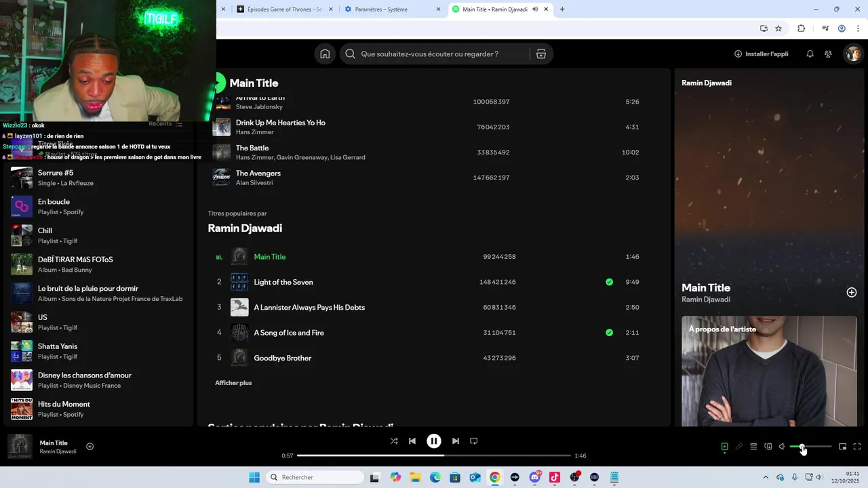Show lyrics with the microphone icon
This screenshot has width=868, height=488.
(739, 447)
